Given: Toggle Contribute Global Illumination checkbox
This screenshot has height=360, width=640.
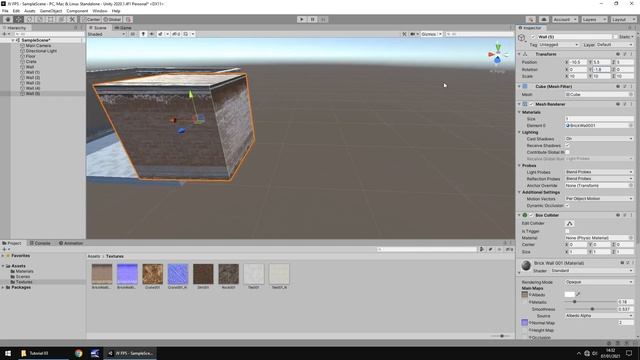Looking at the screenshot, I should 567,152.
